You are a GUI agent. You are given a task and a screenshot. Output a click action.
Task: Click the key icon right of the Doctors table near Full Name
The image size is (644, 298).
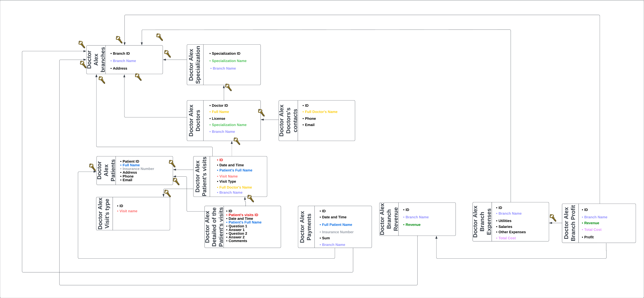[x=261, y=113]
